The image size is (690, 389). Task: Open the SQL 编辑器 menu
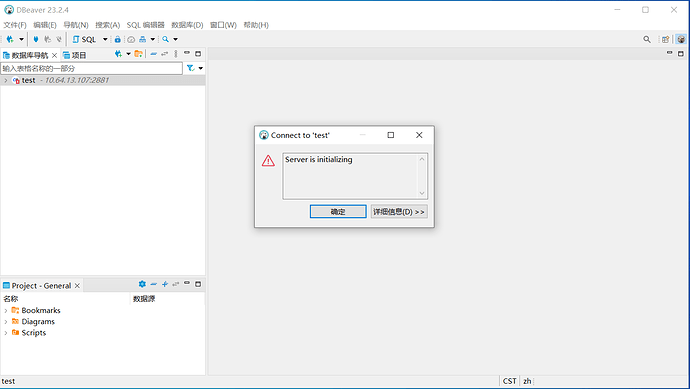point(145,25)
